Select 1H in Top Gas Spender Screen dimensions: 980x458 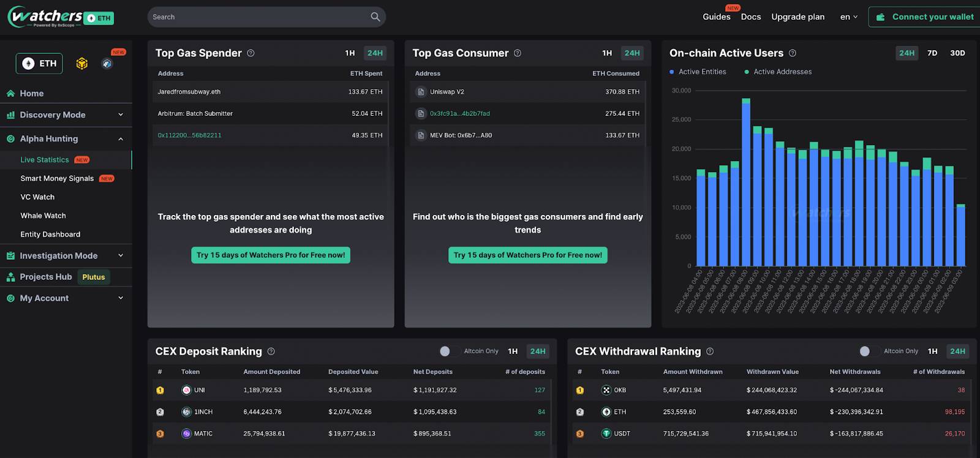click(x=350, y=53)
